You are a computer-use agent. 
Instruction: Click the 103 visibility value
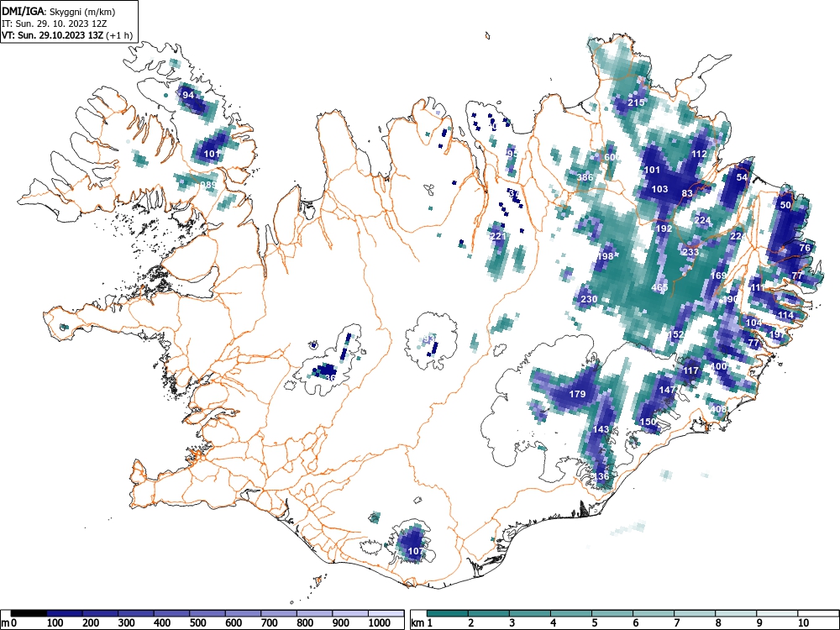659,189
